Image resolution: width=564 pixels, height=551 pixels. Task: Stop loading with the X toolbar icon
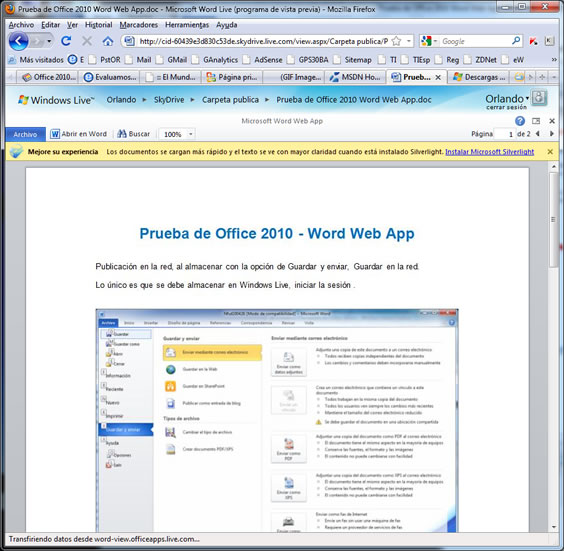87,41
